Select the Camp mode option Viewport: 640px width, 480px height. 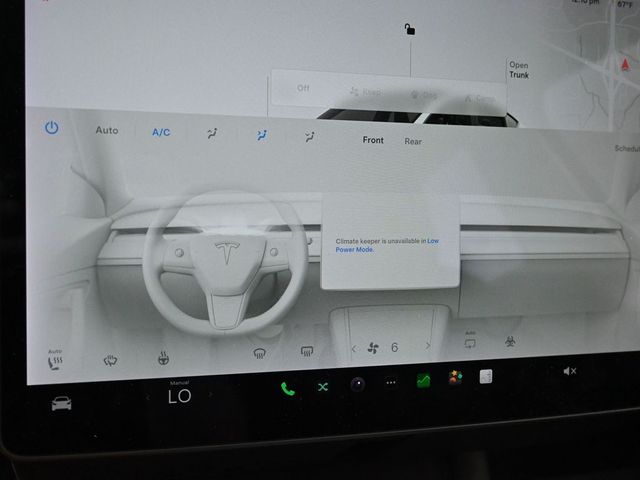(480, 98)
